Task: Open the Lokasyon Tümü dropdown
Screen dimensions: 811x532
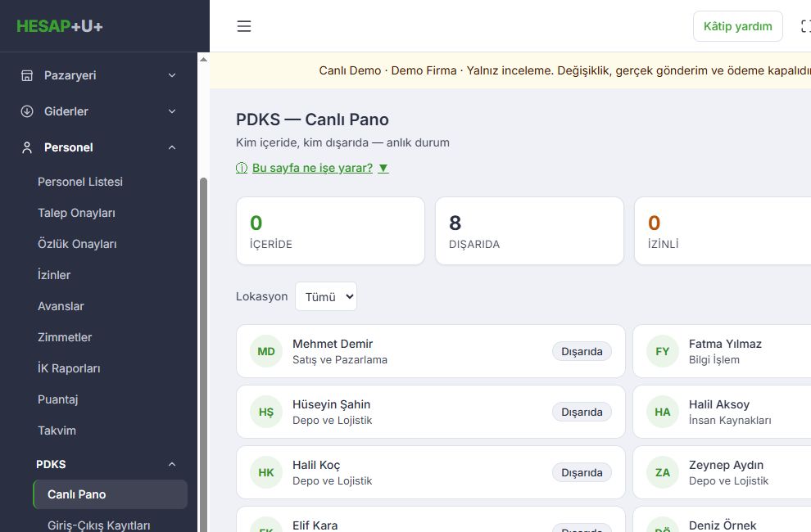Action: pyautogui.click(x=326, y=296)
